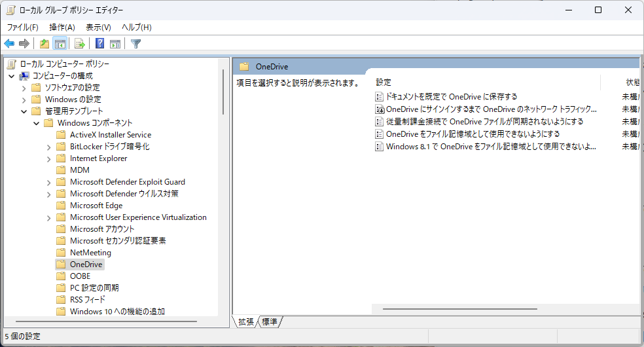
Task: Select Microsoft アカウント folder in tree
Action: [102, 229]
